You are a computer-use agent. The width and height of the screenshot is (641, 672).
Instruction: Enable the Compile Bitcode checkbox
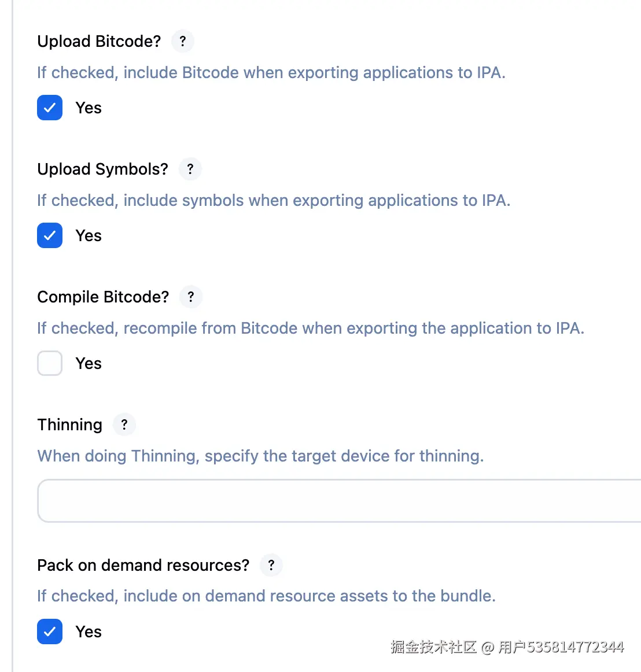(50, 363)
